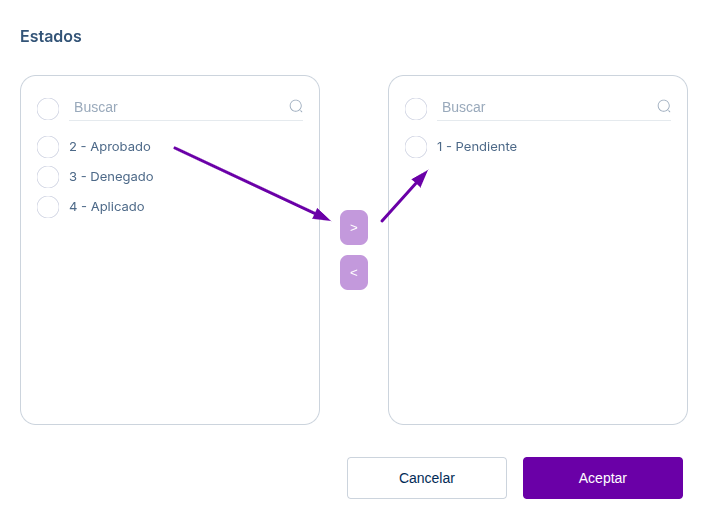This screenshot has width=705, height=517.
Task: Click the magnifier icon in the right search box
Action: [664, 106]
